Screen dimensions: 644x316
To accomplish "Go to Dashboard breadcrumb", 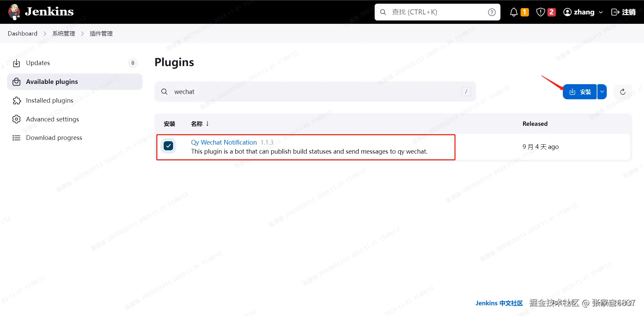I will [x=22, y=34].
